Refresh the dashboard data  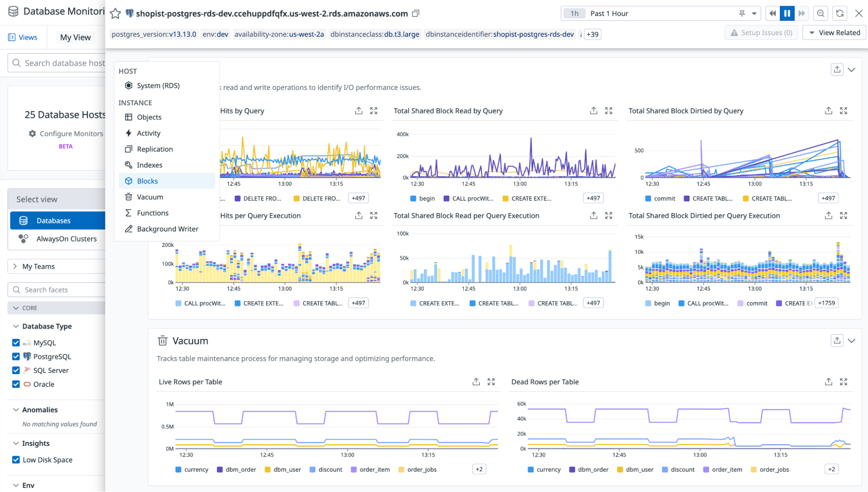tap(840, 13)
